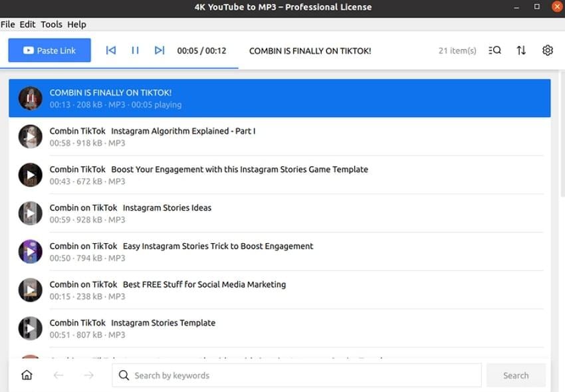
Task: Play Easy Instagram Stories Trick track
Action: (31, 252)
